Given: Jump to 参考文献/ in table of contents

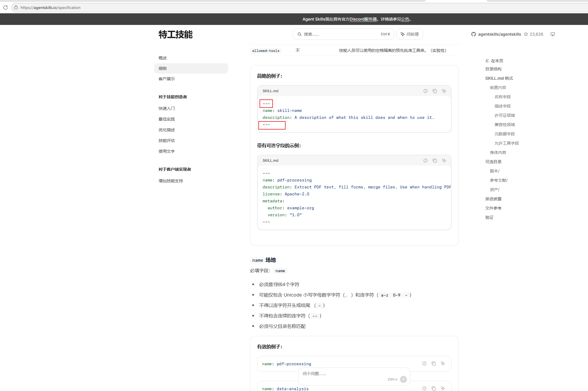Looking at the screenshot, I should 498,180.
